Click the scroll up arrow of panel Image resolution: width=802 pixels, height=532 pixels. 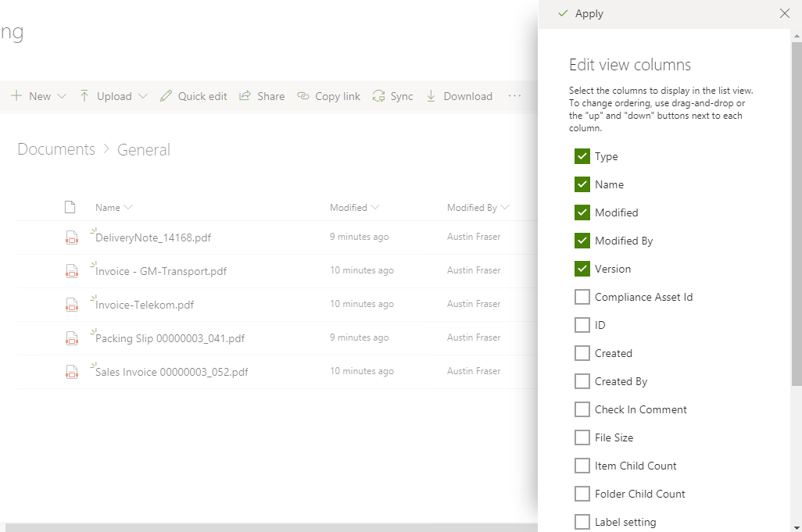(x=797, y=36)
